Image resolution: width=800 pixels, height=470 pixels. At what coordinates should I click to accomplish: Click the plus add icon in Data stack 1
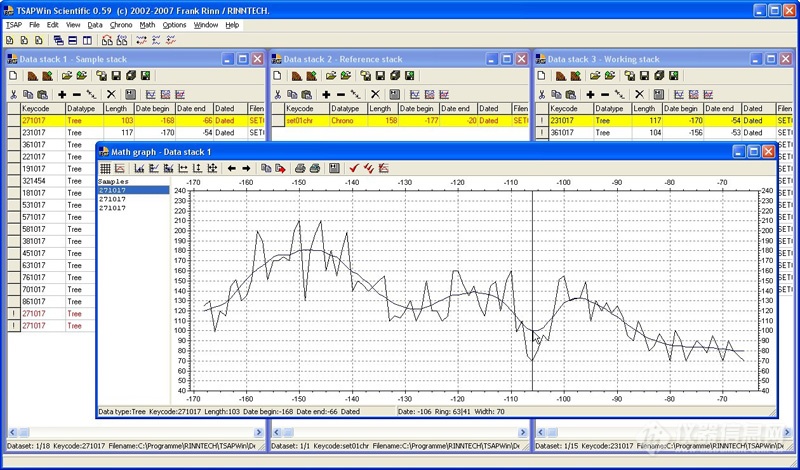point(62,94)
